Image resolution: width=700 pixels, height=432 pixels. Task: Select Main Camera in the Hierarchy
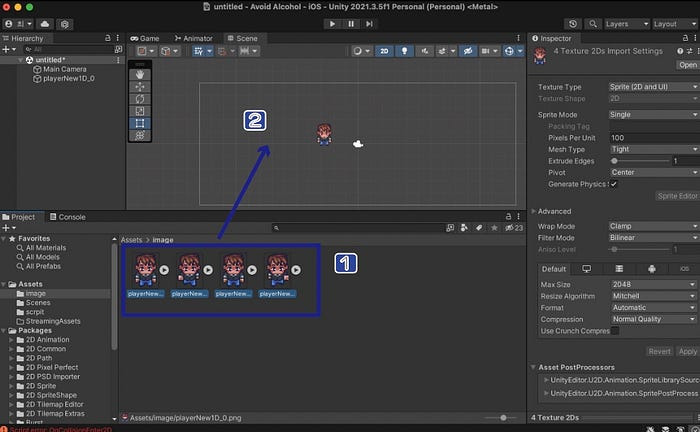[x=63, y=69]
